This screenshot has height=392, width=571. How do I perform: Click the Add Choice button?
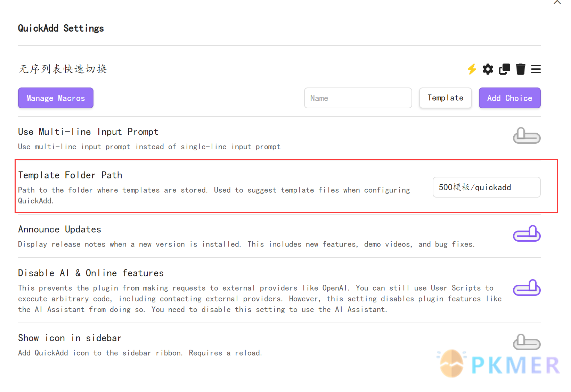tap(509, 98)
